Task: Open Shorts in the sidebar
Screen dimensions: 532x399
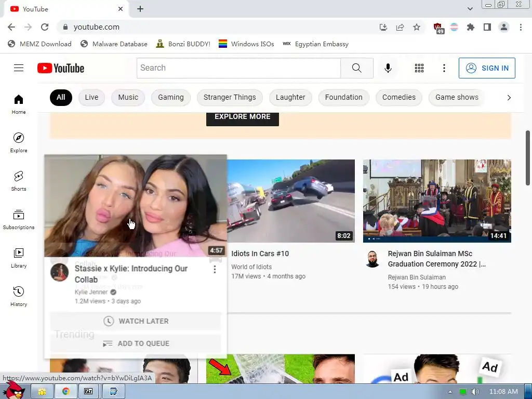Action: [x=19, y=181]
